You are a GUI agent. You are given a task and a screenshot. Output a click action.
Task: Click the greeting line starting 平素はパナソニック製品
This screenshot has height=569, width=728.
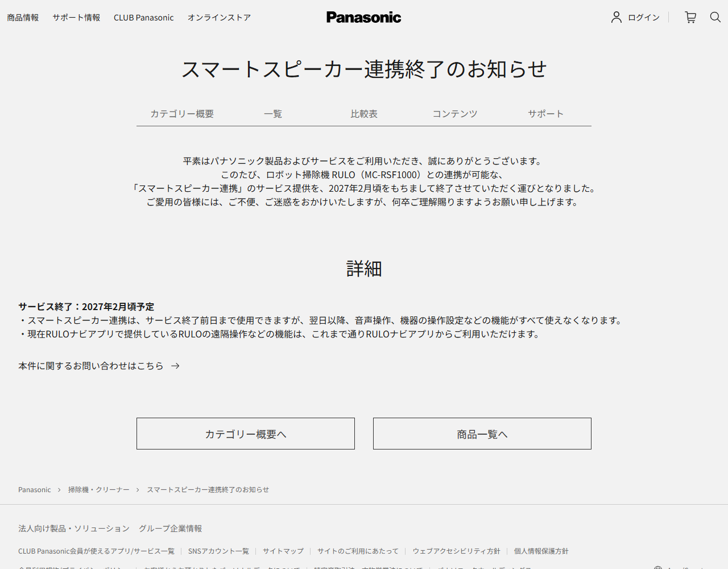click(364, 161)
